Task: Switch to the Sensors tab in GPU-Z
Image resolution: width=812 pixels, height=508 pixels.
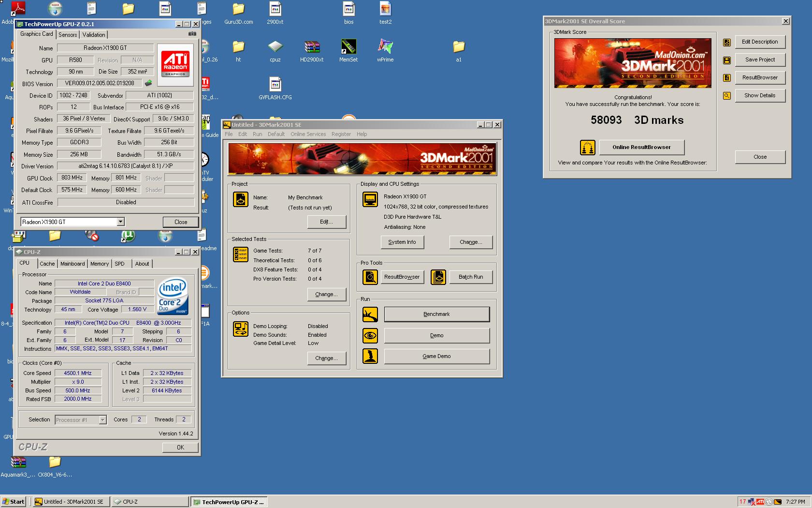Action: pyautogui.click(x=68, y=35)
